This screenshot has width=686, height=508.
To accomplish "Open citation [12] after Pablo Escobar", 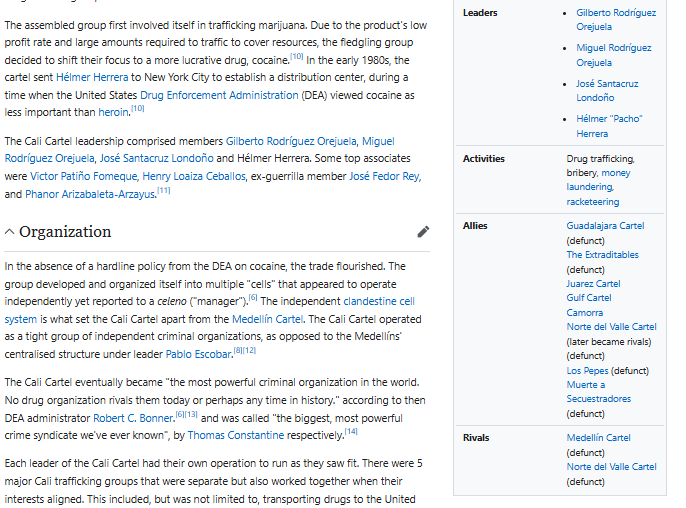I will point(249,350).
